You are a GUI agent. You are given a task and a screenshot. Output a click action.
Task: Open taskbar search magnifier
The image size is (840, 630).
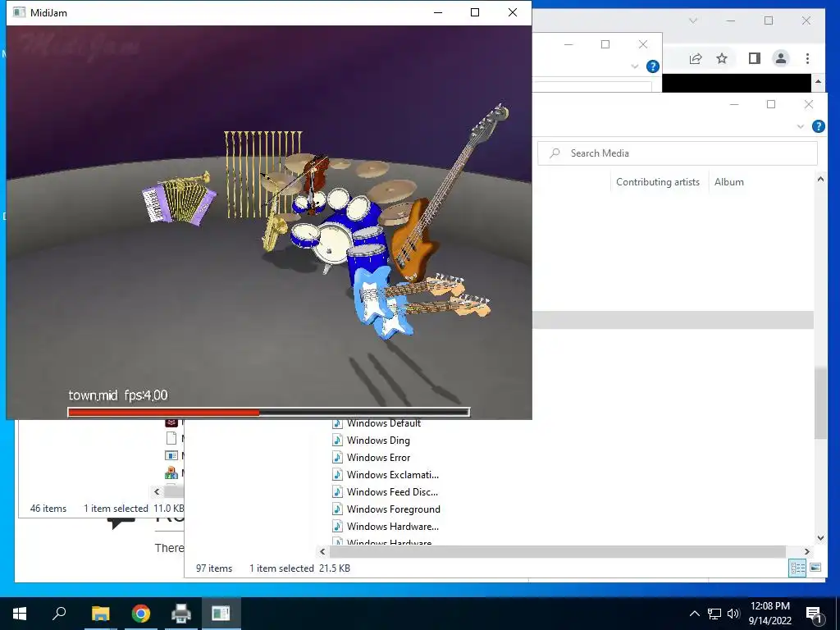pos(59,613)
